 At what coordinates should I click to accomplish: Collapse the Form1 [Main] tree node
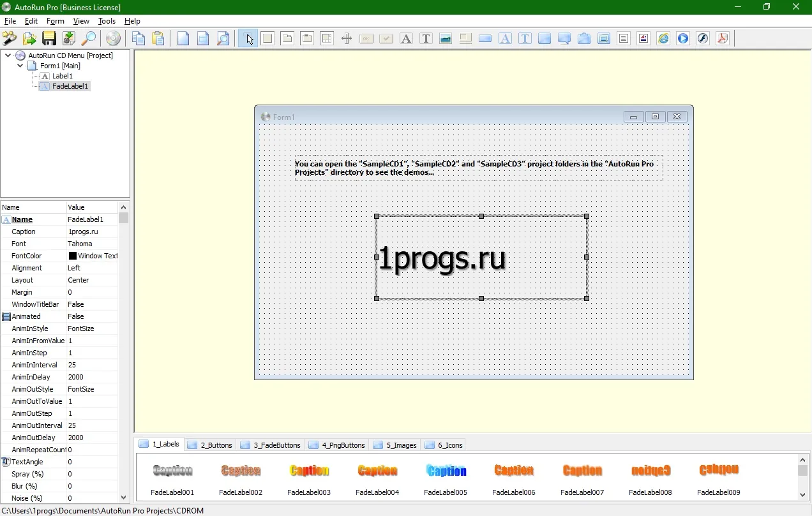point(20,66)
